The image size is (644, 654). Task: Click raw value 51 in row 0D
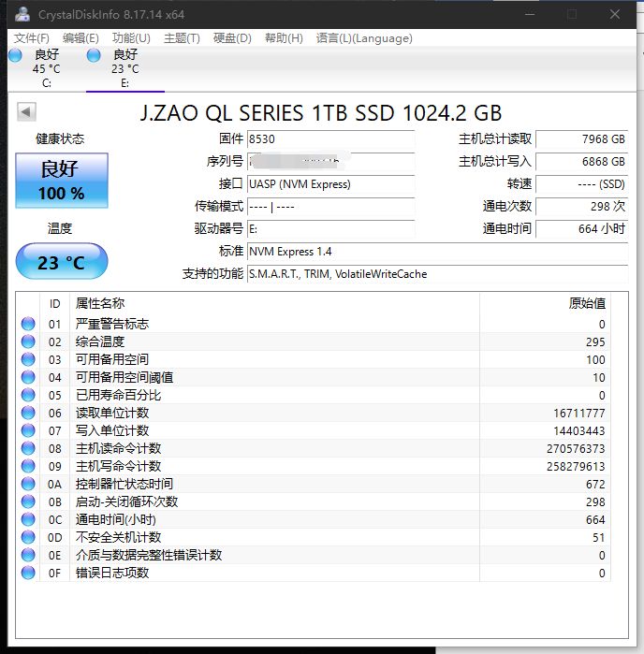[x=598, y=538]
